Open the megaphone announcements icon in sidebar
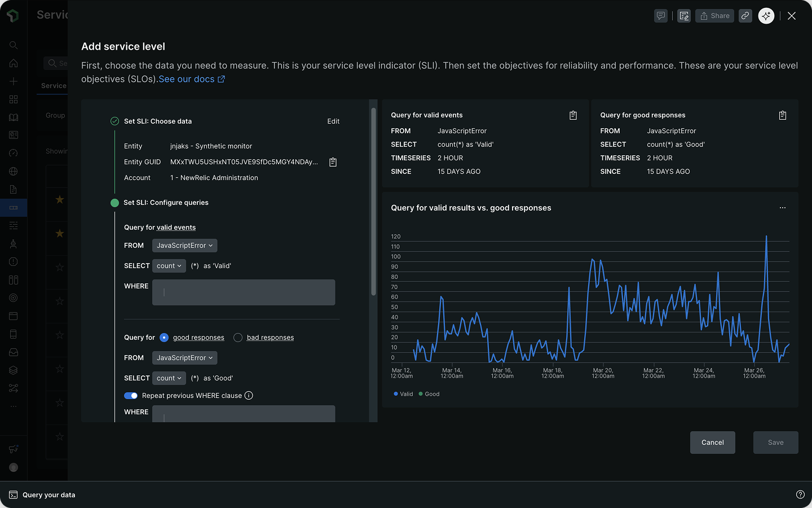 (14, 449)
